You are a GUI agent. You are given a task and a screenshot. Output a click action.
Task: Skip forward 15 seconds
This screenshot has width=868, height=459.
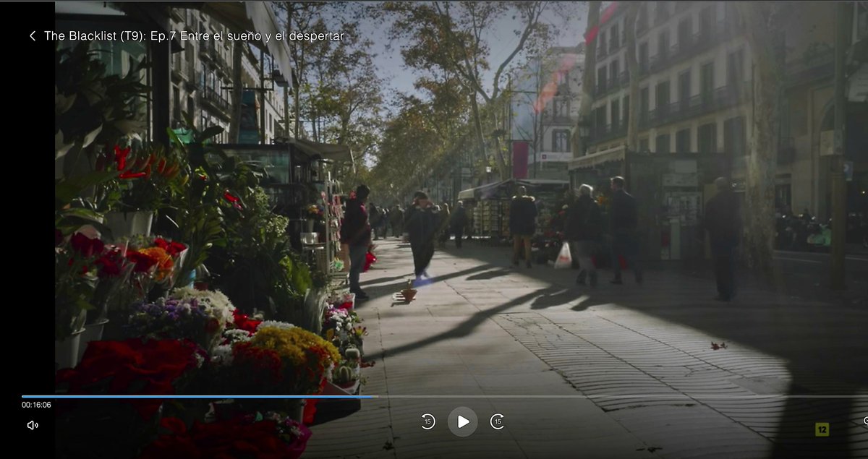(x=497, y=421)
